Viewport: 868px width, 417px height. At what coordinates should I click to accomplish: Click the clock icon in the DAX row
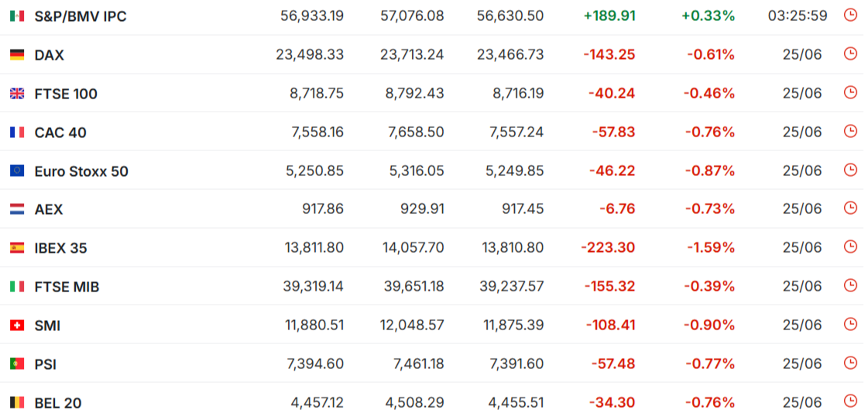[849, 53]
